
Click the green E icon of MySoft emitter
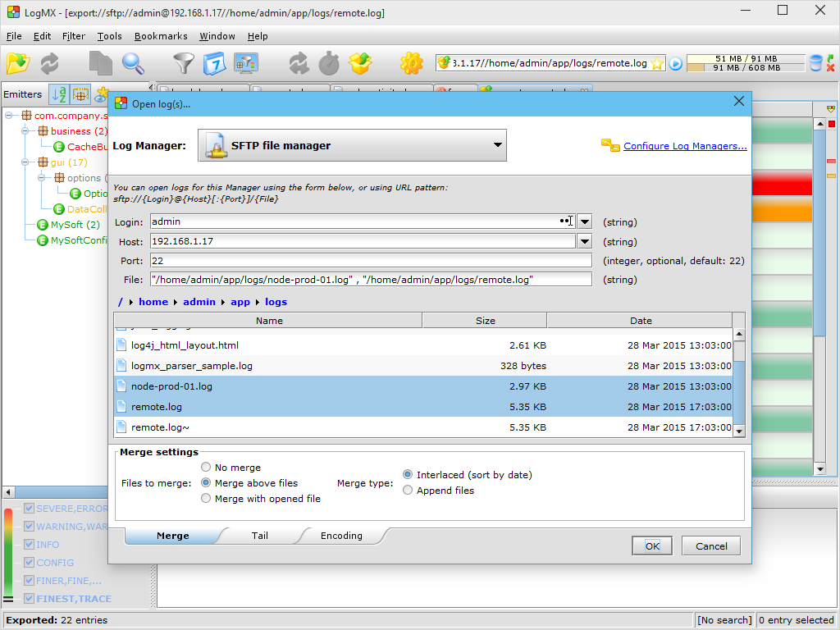pyautogui.click(x=43, y=225)
